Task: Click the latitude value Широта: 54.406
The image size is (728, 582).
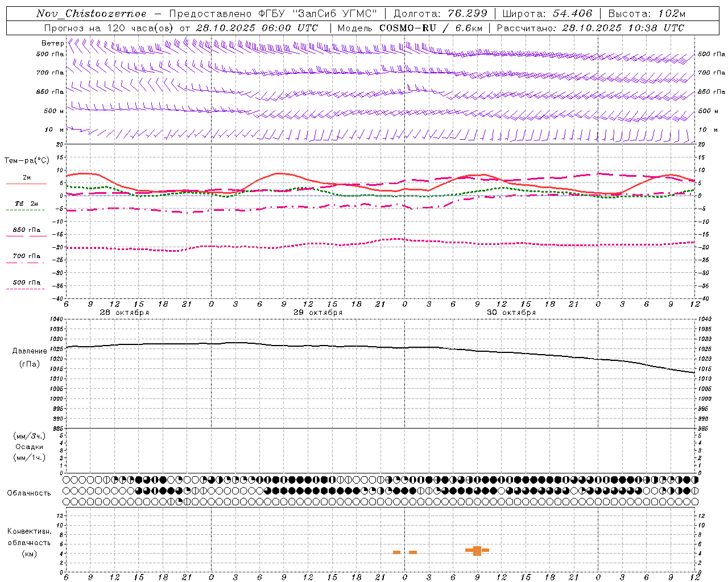Action: click(547, 14)
